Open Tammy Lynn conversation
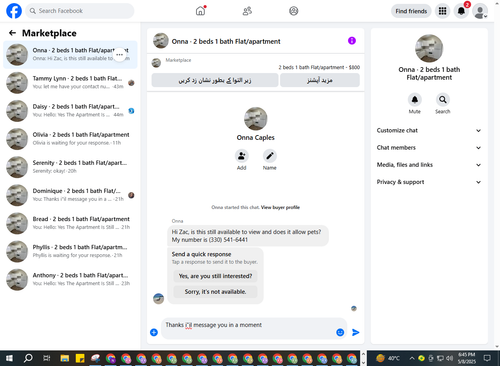The width and height of the screenshot is (500, 366). coord(70,83)
